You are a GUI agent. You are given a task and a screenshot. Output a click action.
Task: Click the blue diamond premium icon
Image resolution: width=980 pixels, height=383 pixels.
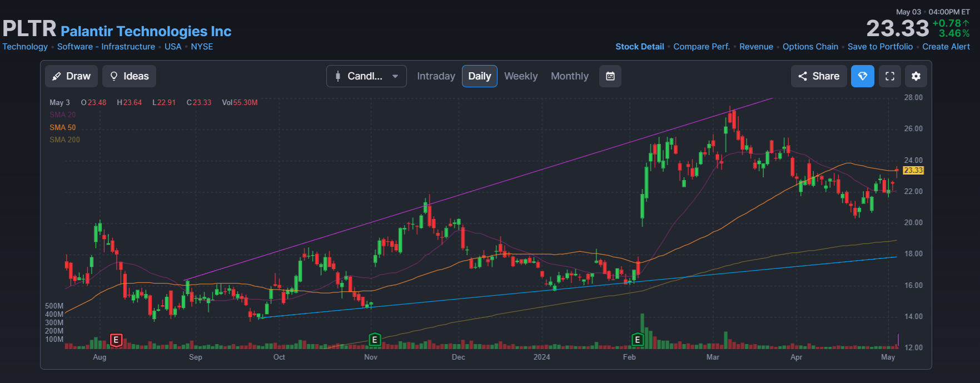862,76
